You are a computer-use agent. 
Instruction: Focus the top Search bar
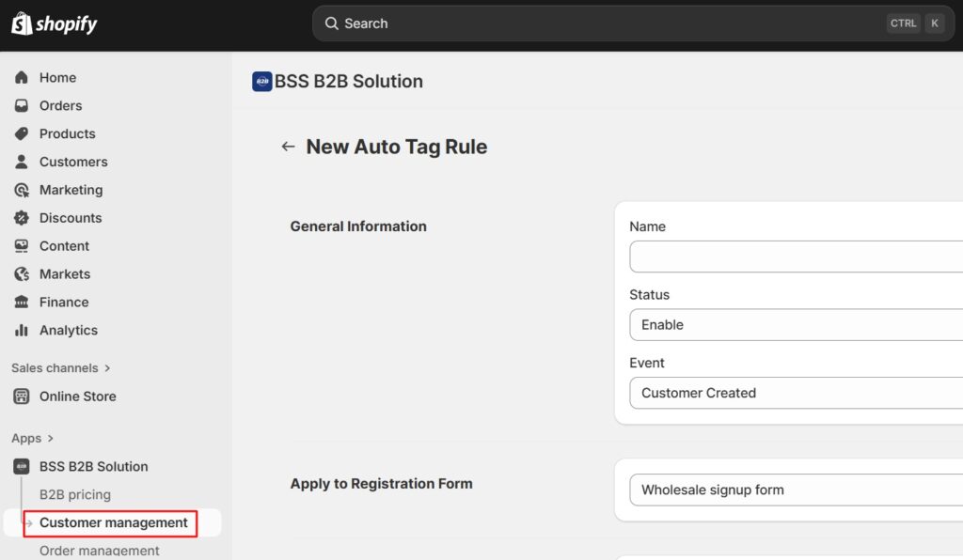coord(633,23)
